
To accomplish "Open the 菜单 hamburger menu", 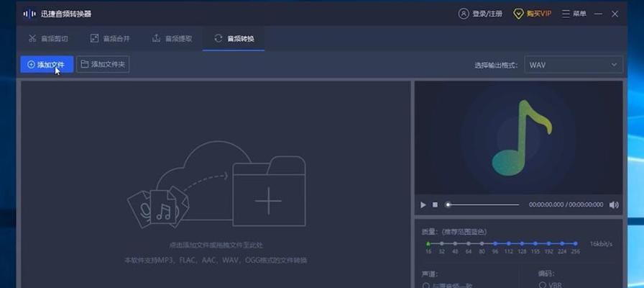I will 574,14.
